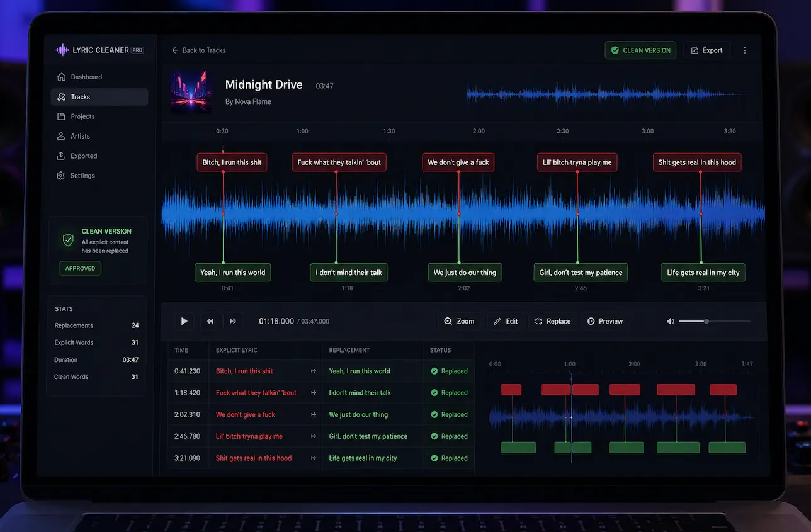Select the row at time 1:18.420
This screenshot has height=532, width=811.
pos(320,393)
